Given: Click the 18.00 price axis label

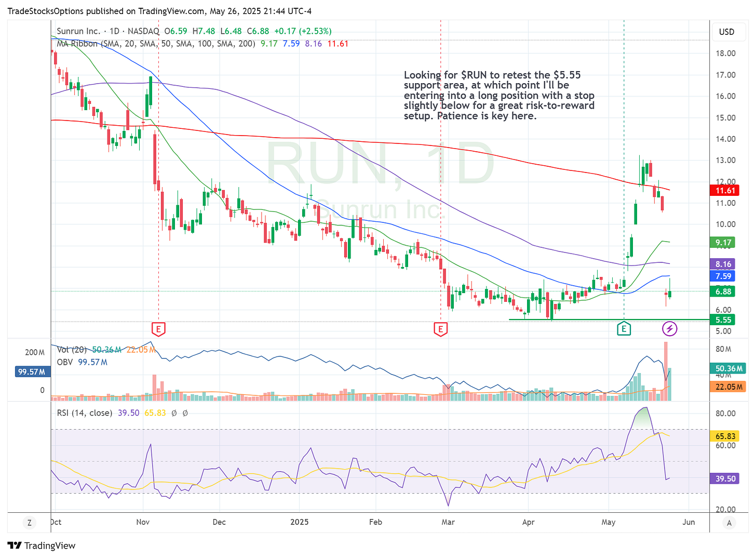Looking at the screenshot, I should pyautogui.click(x=725, y=53).
